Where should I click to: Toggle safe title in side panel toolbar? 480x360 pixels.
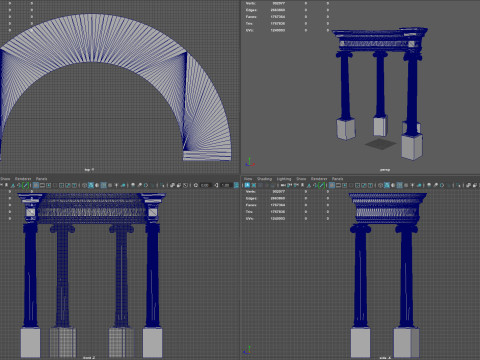coord(370,185)
